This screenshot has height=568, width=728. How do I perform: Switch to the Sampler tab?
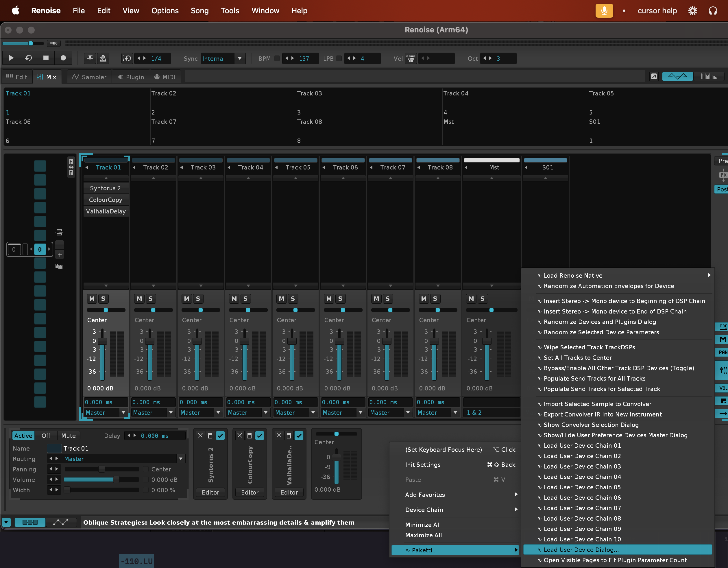(89, 77)
